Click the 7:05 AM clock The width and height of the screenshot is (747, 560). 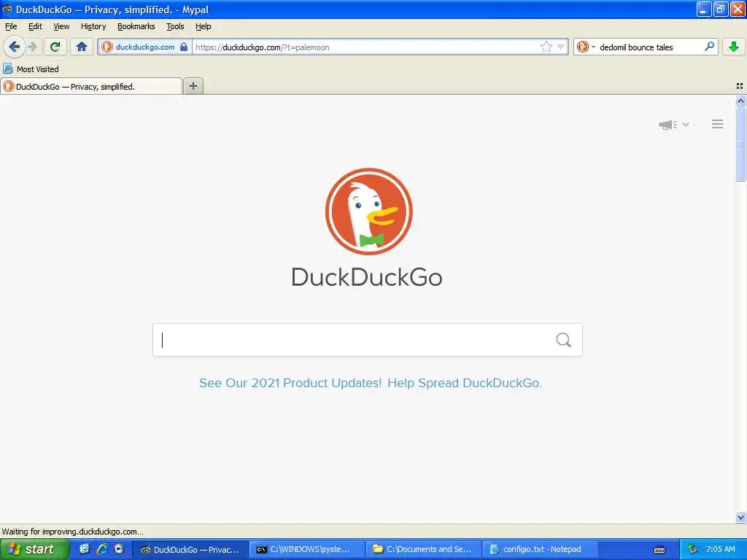(720, 549)
